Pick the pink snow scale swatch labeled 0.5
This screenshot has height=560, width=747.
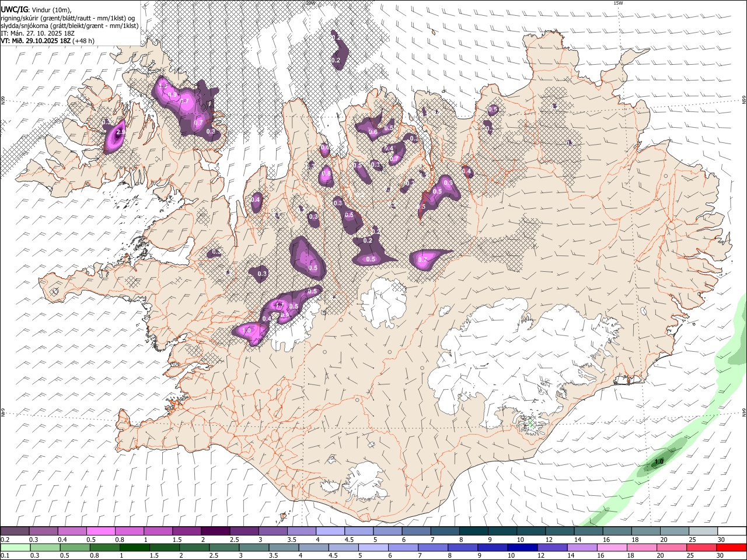point(100,531)
